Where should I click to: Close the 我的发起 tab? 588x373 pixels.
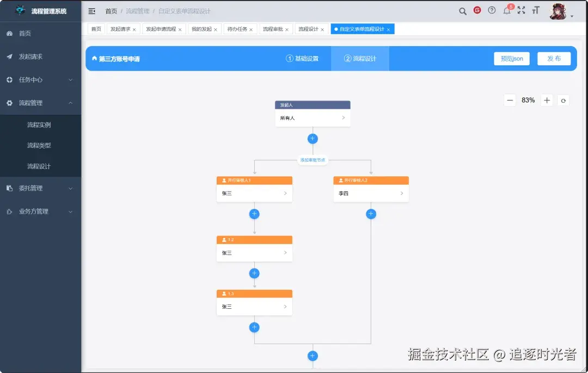[216, 29]
